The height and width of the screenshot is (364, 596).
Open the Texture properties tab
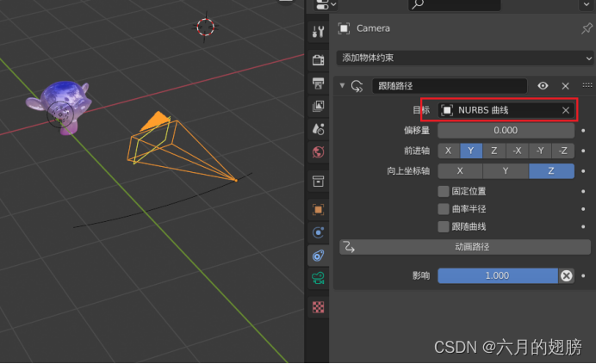point(318,307)
